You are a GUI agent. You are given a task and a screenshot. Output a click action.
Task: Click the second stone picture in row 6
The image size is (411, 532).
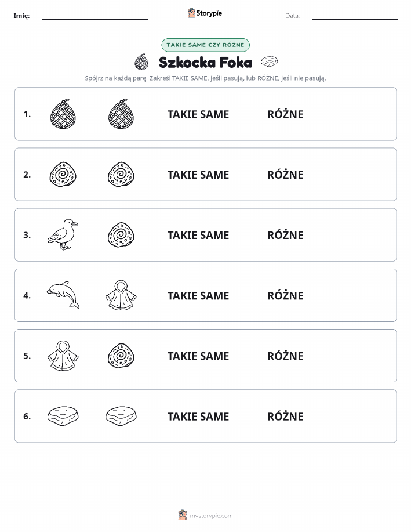121,416
